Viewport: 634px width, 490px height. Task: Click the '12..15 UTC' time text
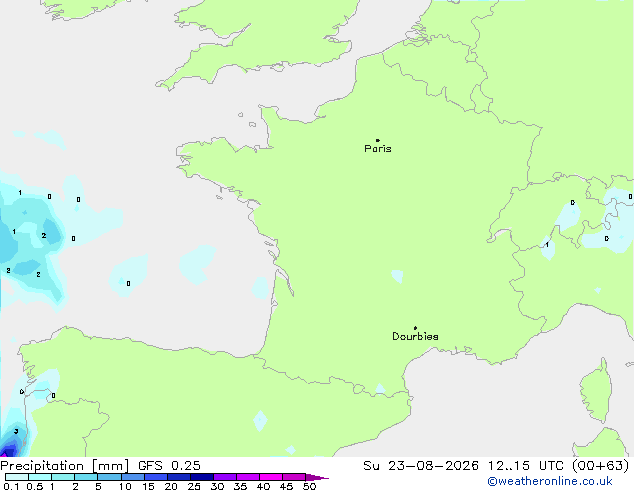(526, 466)
